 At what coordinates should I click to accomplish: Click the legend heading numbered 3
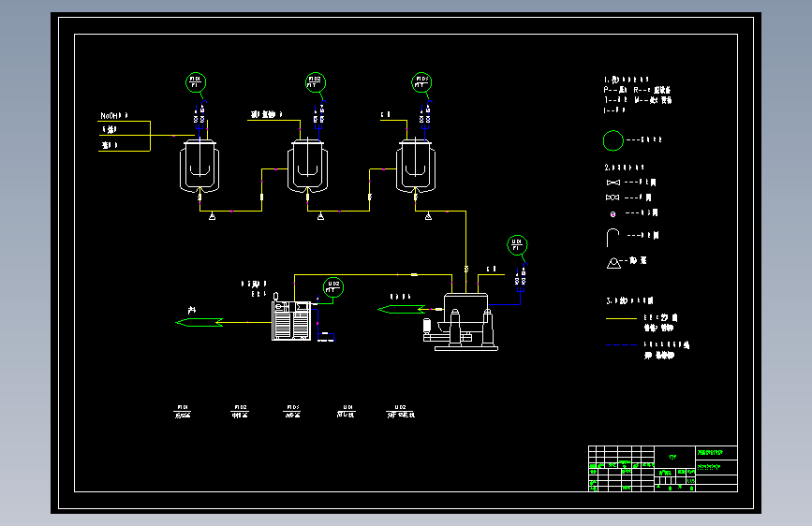(629, 300)
